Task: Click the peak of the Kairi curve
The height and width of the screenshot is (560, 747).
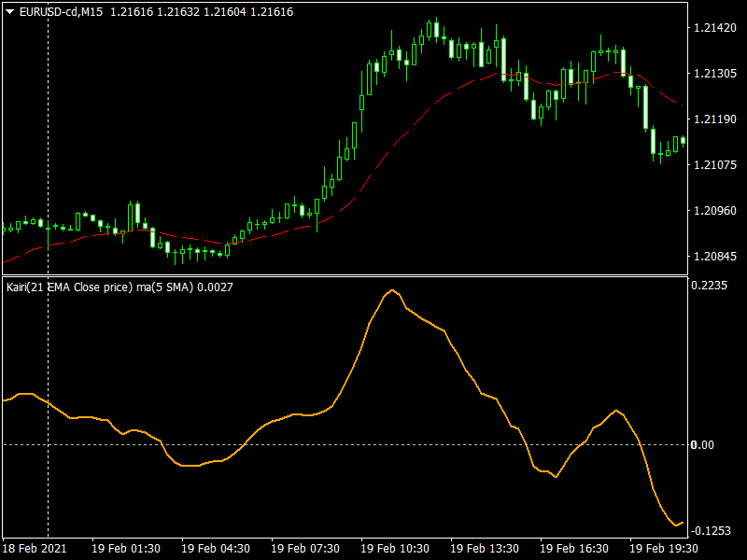Action: point(392,291)
